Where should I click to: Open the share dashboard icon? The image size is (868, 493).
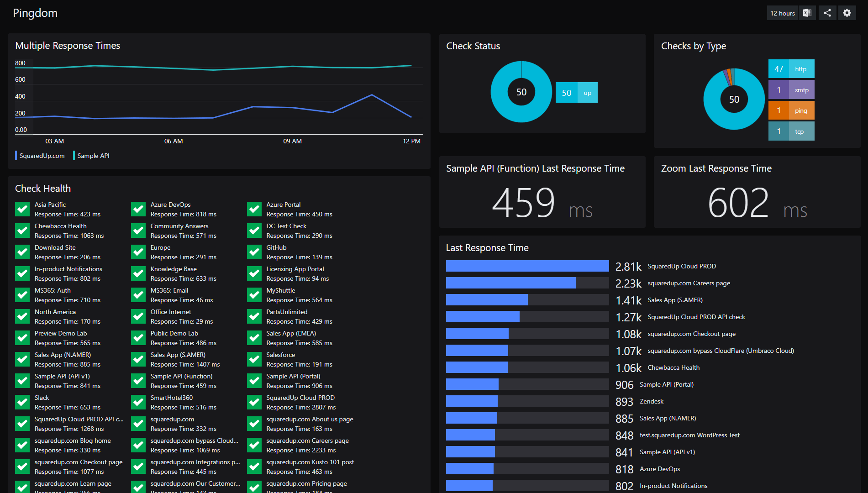click(827, 13)
